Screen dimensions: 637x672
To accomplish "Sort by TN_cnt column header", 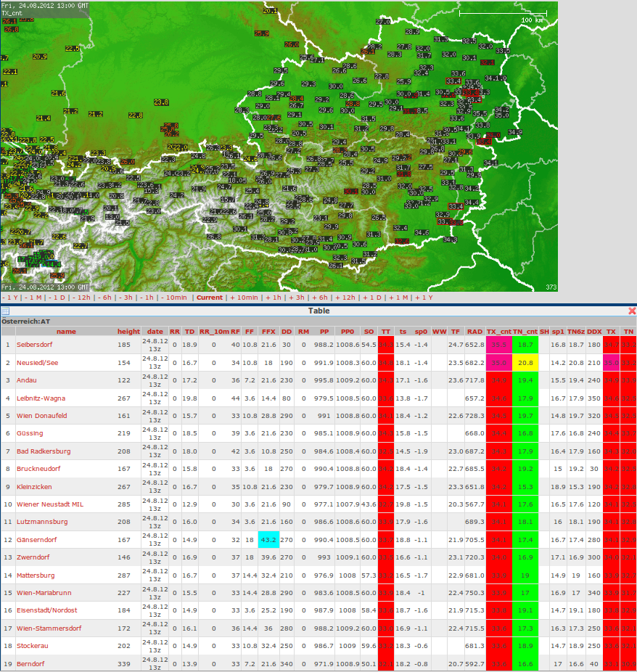I will click(525, 332).
